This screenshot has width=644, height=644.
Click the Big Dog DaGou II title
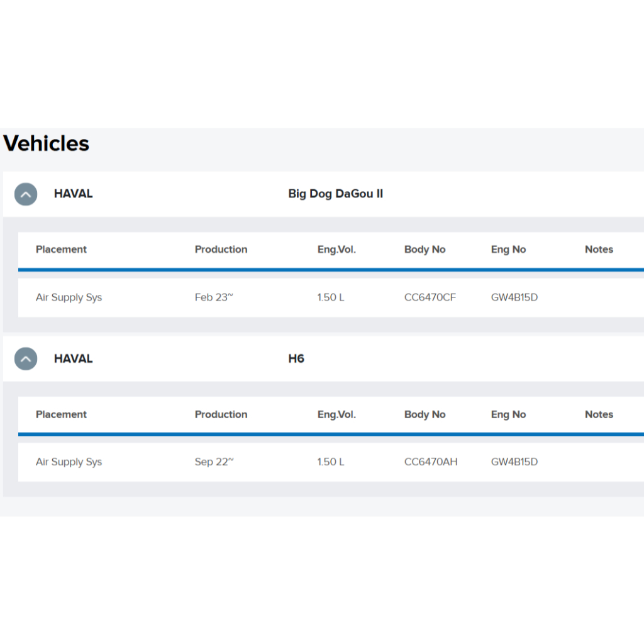335,194
